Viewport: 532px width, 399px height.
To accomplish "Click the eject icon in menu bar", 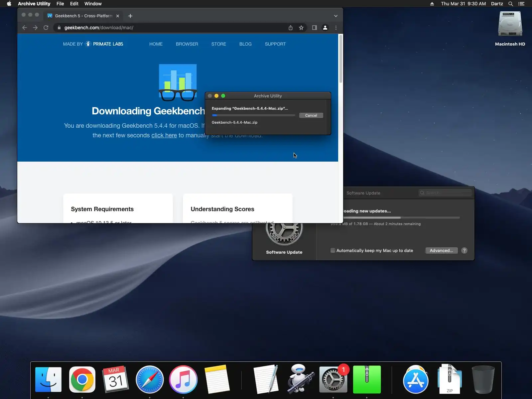I will [x=432, y=4].
